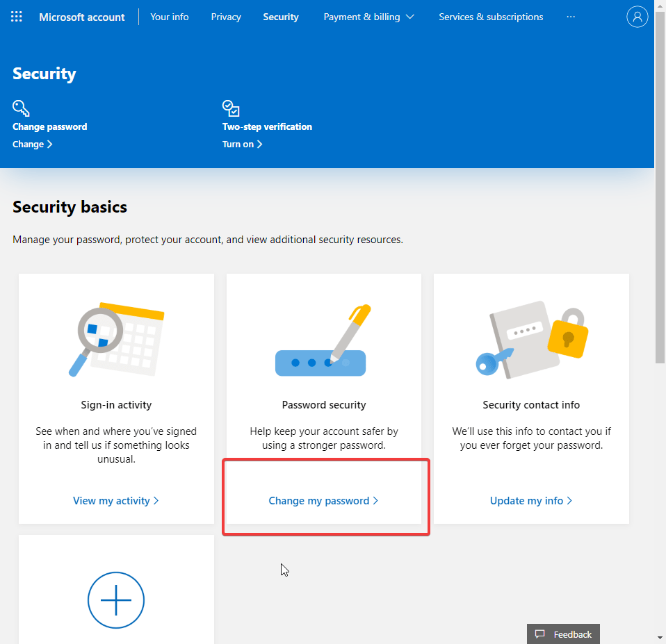Open the app launcher grid

tap(16, 16)
